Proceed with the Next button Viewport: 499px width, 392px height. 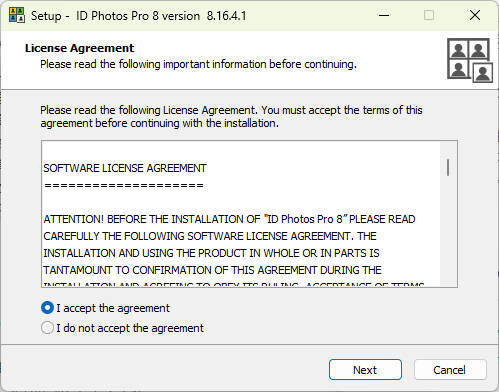365,370
